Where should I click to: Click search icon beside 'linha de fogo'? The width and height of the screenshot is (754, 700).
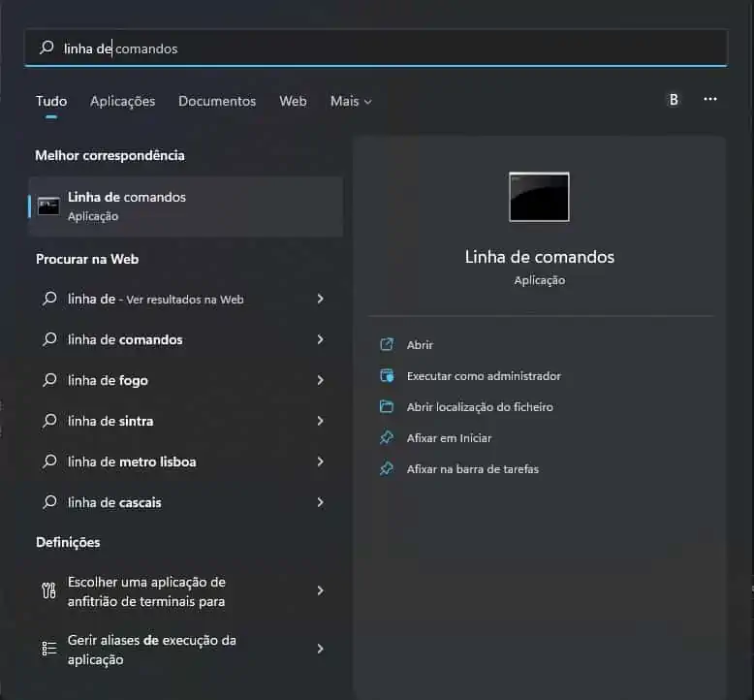point(49,380)
